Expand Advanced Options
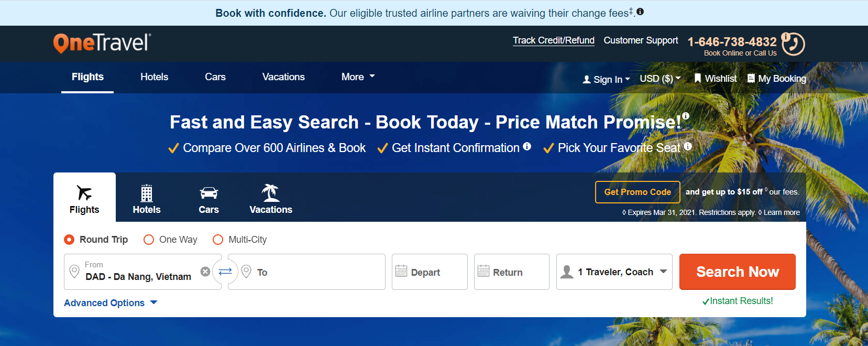The image size is (868, 346). (111, 303)
